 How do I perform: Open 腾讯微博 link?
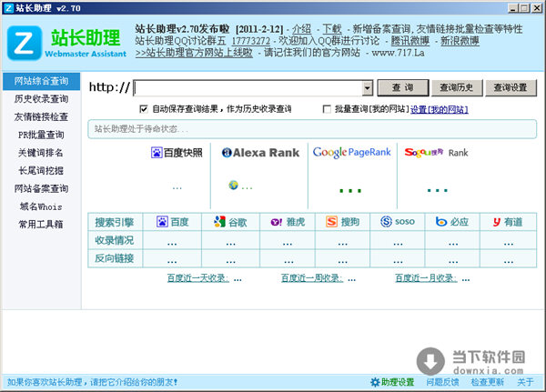point(410,41)
